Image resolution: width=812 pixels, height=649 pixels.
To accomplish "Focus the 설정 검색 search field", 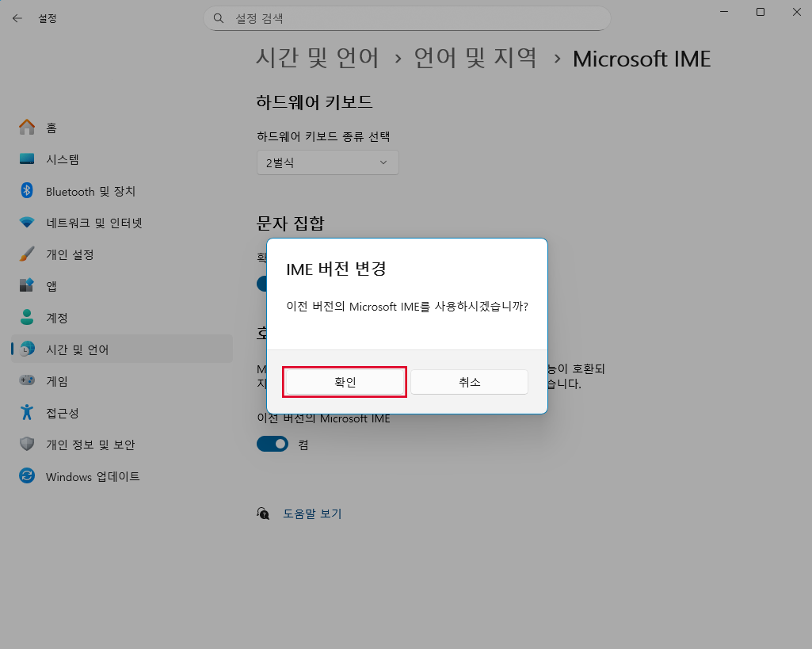I will 407,19.
